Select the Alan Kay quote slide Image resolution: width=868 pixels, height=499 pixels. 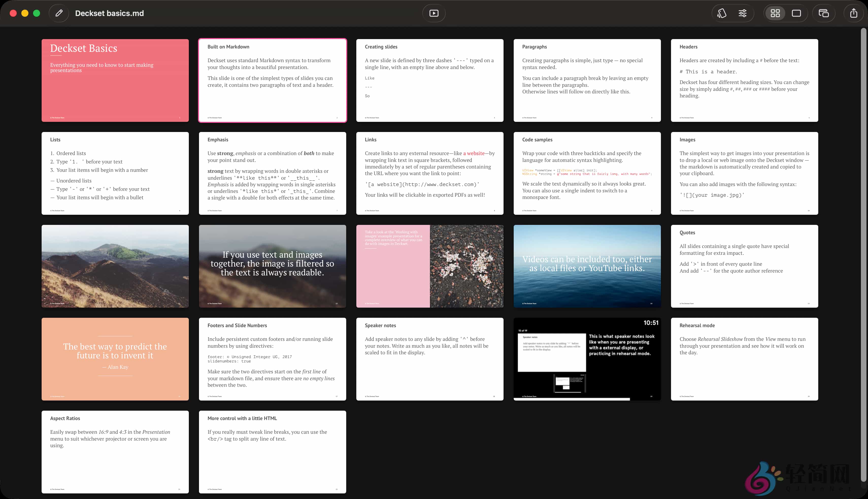[x=115, y=359]
